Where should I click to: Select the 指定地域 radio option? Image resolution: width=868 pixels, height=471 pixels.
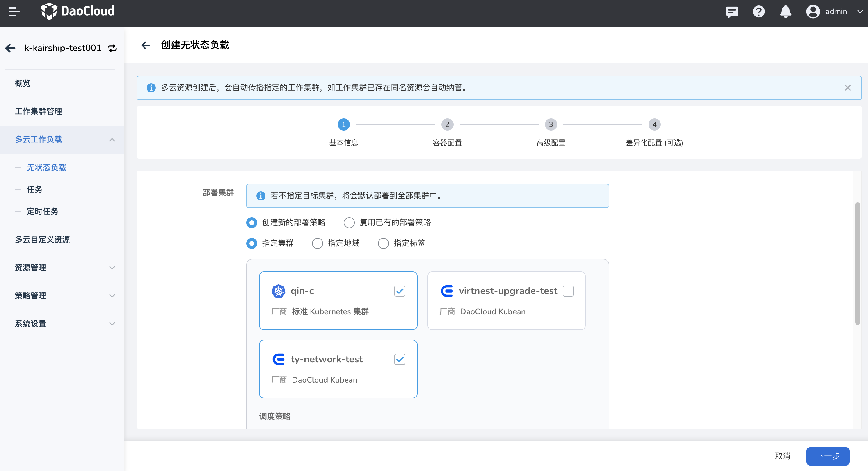[317, 243]
